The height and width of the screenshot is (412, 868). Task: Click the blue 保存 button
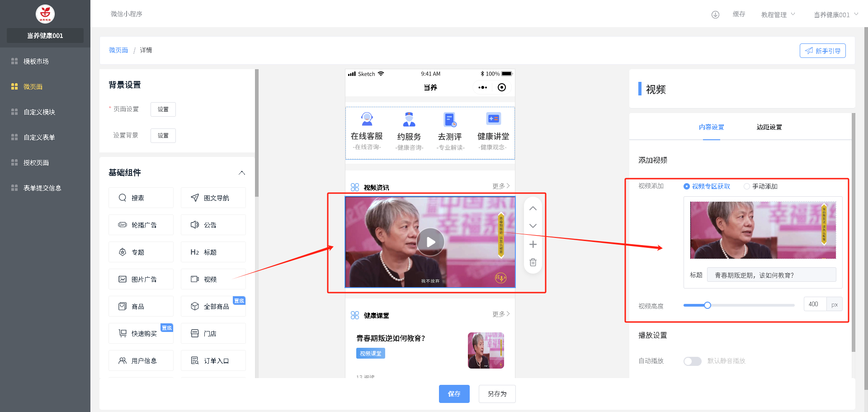pyautogui.click(x=454, y=394)
